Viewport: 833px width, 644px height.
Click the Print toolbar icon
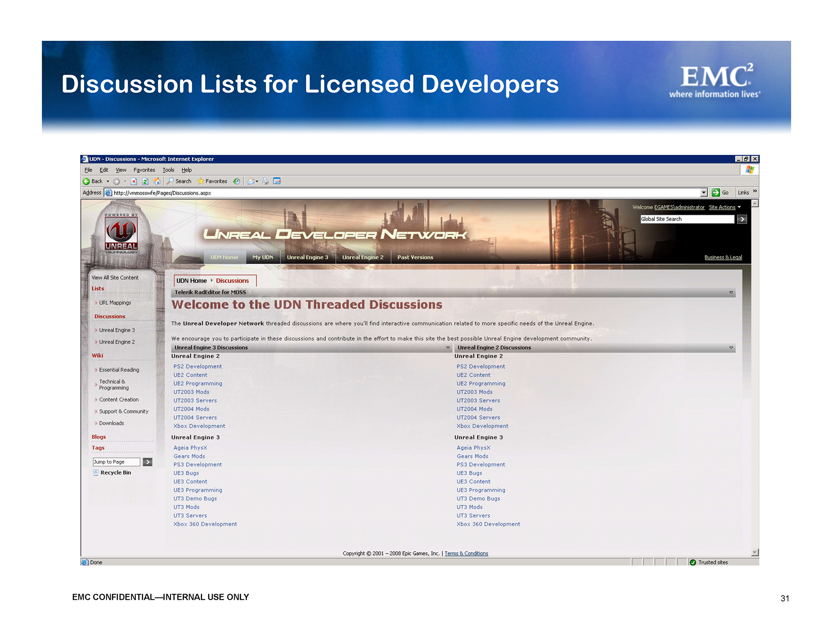(266, 181)
